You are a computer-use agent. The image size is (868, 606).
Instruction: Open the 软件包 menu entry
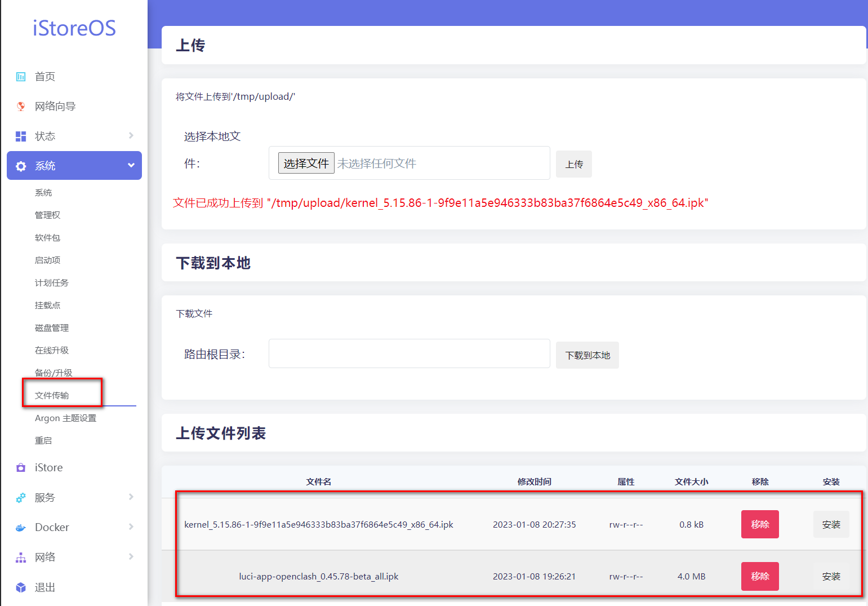point(47,237)
